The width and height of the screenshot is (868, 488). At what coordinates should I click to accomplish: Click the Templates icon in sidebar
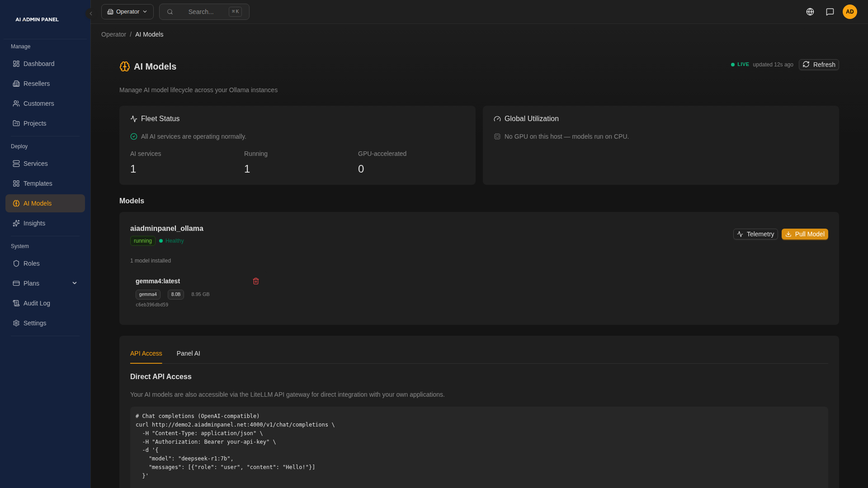[x=16, y=183]
